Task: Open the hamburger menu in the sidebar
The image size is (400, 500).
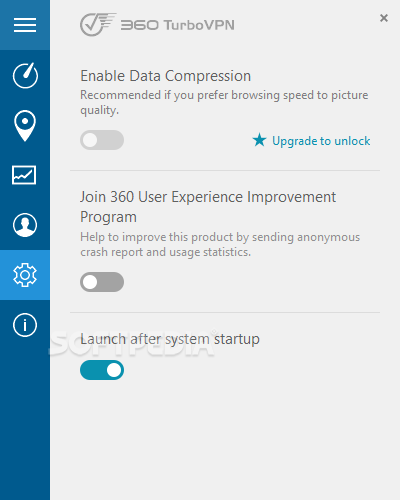Action: (x=25, y=25)
